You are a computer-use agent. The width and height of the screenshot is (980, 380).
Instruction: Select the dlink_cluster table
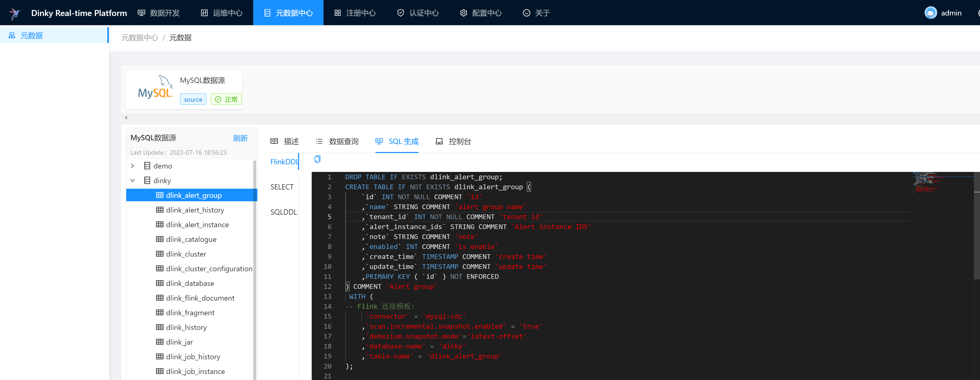pos(186,254)
